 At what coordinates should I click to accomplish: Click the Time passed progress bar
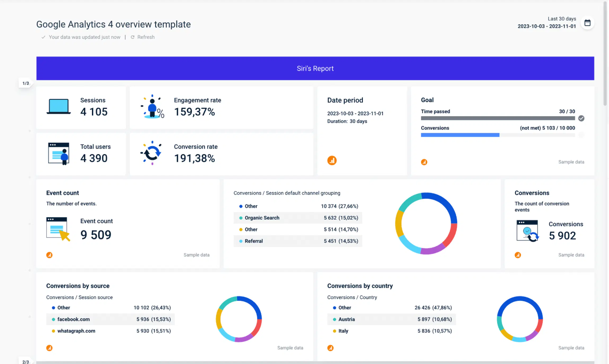pos(498,118)
